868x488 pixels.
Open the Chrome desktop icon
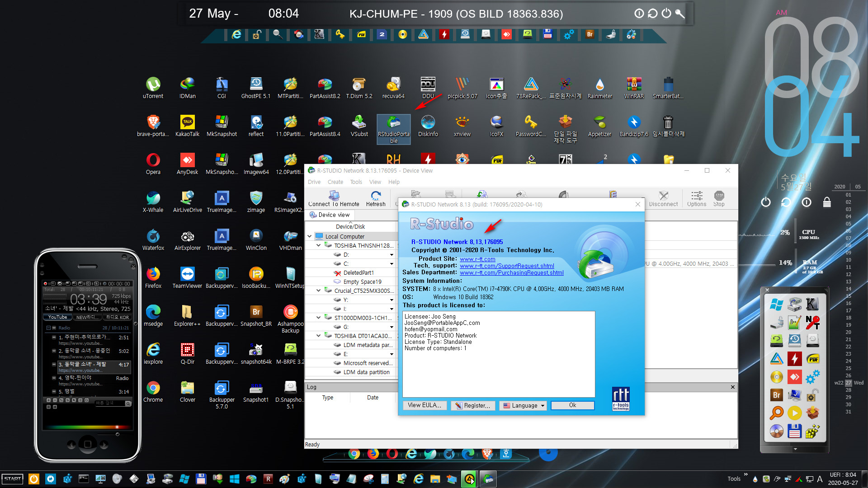click(153, 392)
